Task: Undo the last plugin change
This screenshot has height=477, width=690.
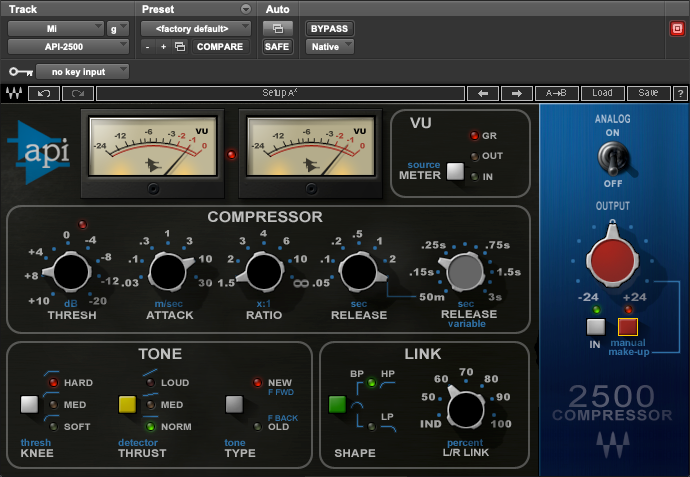Action: click(44, 93)
